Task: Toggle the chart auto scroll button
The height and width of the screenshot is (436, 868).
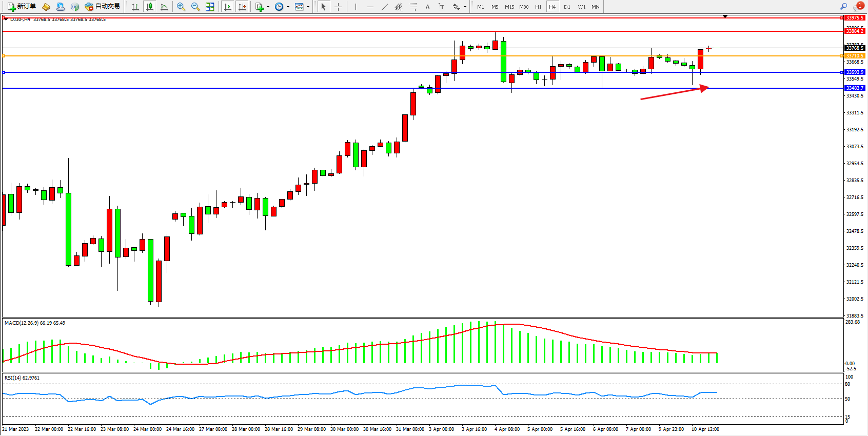Action: pos(228,7)
